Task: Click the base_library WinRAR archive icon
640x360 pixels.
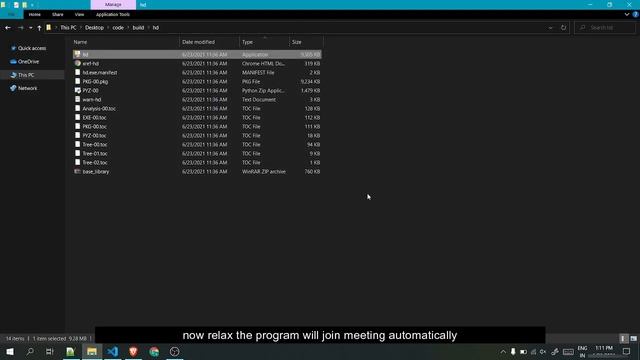Action: coord(78,171)
